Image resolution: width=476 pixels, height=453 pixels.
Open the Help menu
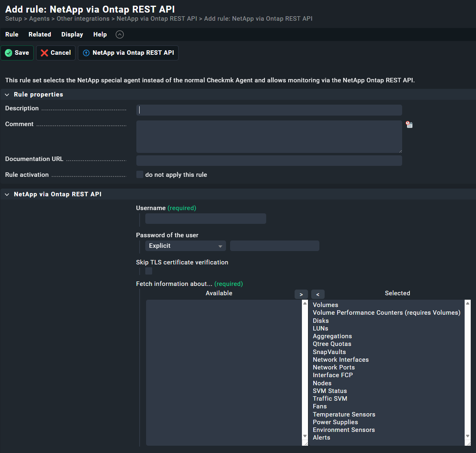[100, 34]
